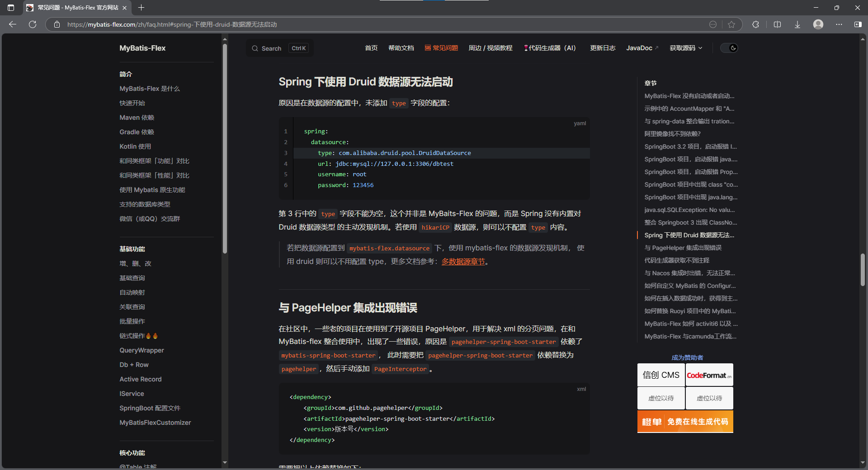Follow the 多数据源章节 link

pos(463,262)
